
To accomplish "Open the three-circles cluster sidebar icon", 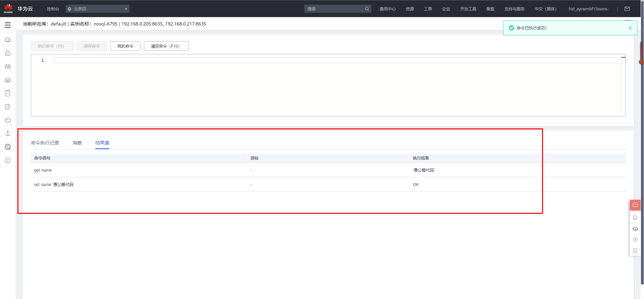I will coord(8,53).
